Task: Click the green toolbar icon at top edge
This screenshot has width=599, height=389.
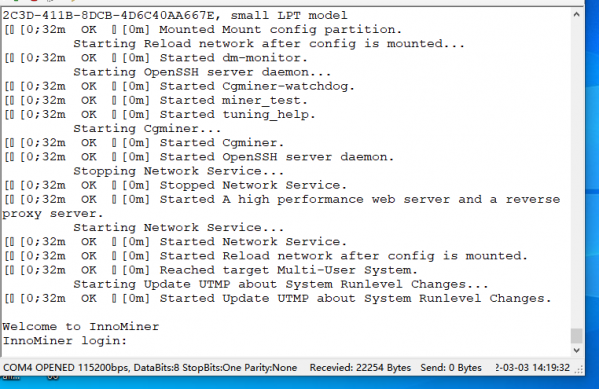Action: 16,1
